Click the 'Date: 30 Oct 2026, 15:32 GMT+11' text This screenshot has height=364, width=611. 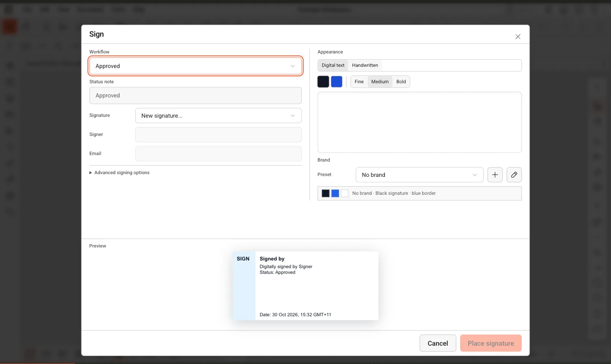(295, 315)
